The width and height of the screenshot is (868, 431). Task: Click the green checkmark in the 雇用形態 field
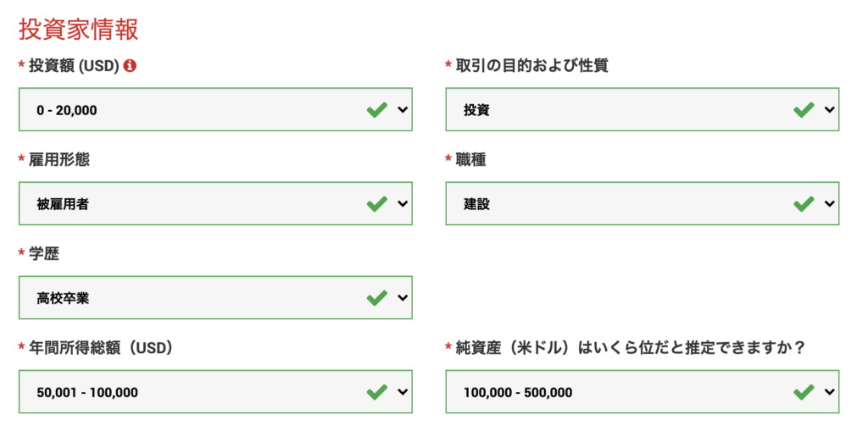pyautogui.click(x=377, y=204)
